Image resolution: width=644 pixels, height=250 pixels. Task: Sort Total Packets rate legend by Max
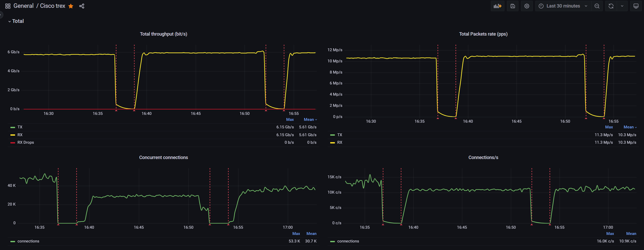[x=609, y=127]
